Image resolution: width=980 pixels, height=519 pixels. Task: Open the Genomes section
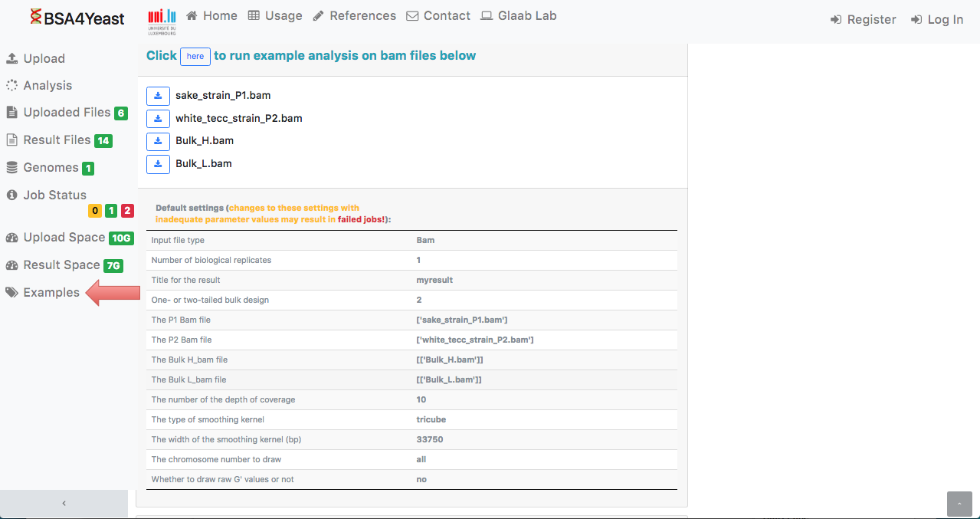[51, 168]
